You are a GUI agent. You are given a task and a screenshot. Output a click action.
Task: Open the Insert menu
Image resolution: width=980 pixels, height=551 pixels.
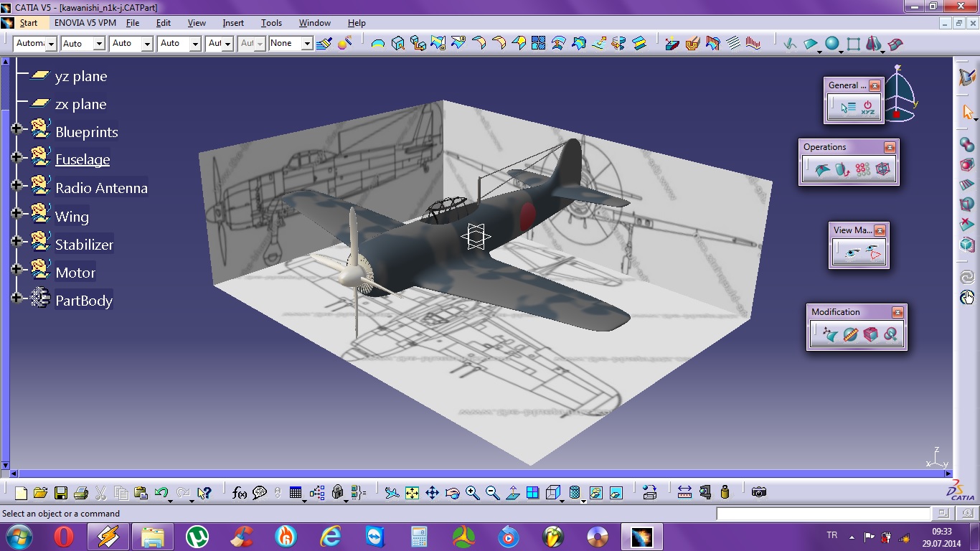coord(233,23)
